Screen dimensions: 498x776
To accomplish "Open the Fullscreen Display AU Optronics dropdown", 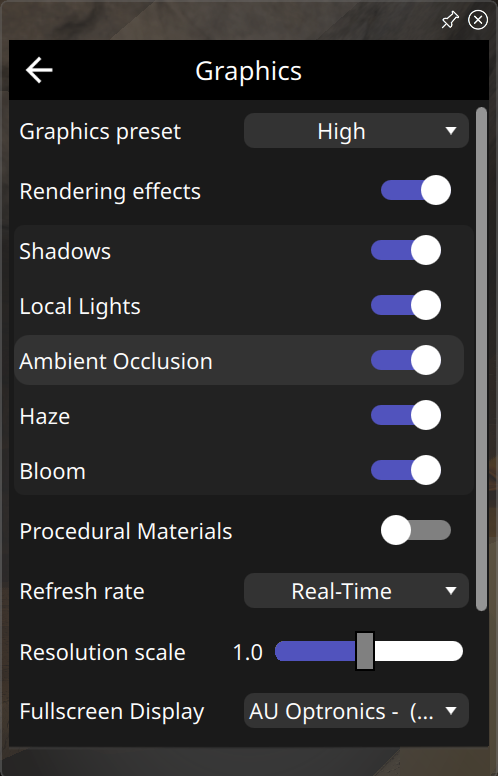I will (356, 711).
